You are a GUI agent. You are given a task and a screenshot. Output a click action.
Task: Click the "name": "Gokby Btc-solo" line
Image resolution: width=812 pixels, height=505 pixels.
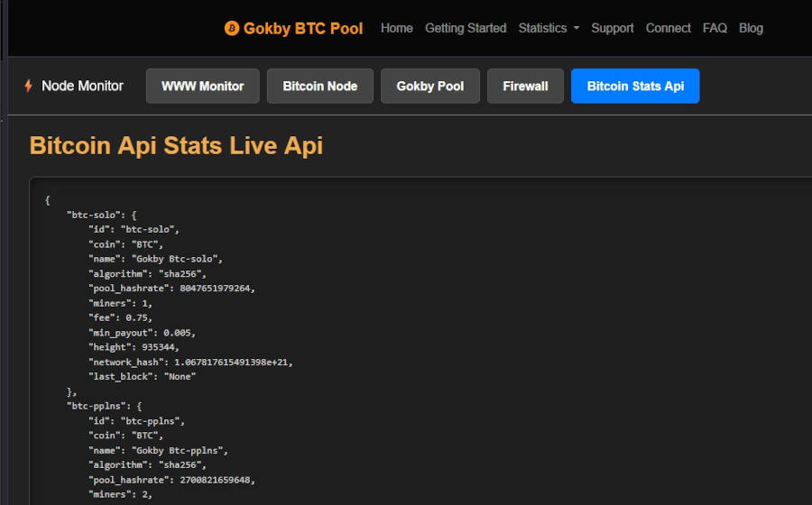coord(155,259)
